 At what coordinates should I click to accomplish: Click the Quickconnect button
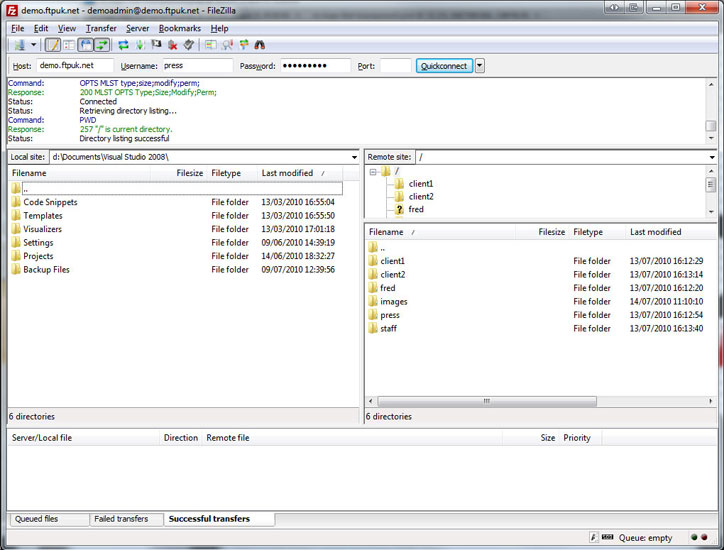pos(444,66)
